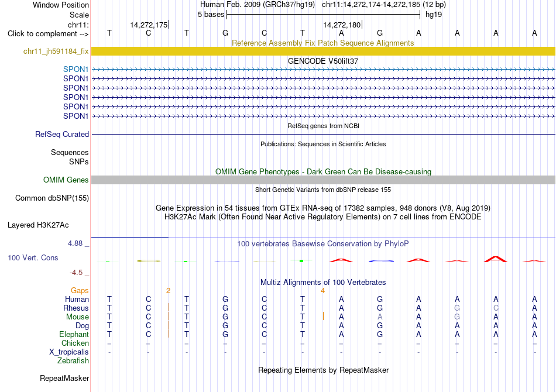Viewport: 556px width, 392px height.
Task: Click the 'chr11:' base position label
Action: click(78, 25)
